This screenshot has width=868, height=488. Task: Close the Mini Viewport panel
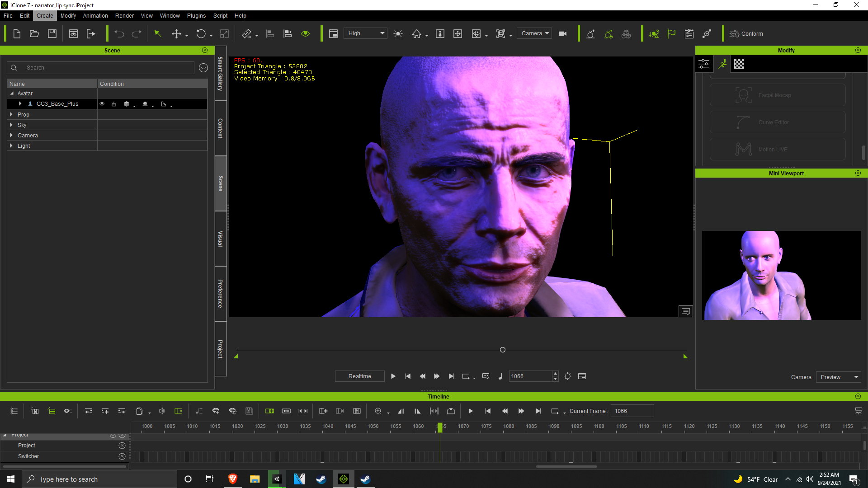(858, 174)
